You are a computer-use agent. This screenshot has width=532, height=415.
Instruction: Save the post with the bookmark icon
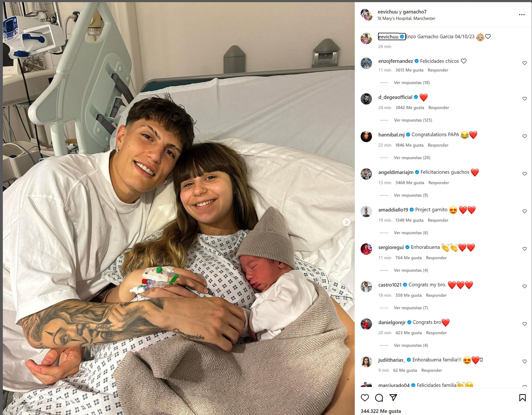[522, 398]
